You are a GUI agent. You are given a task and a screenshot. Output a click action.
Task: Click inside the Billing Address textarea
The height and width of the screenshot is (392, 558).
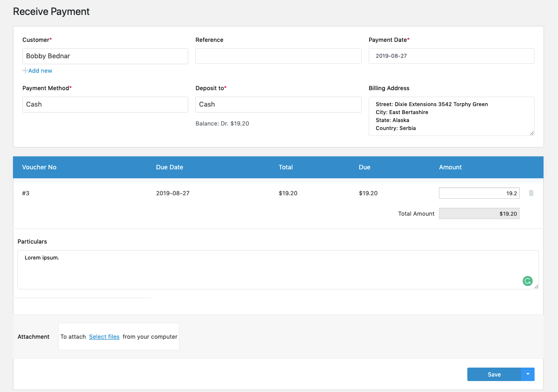pyautogui.click(x=451, y=116)
